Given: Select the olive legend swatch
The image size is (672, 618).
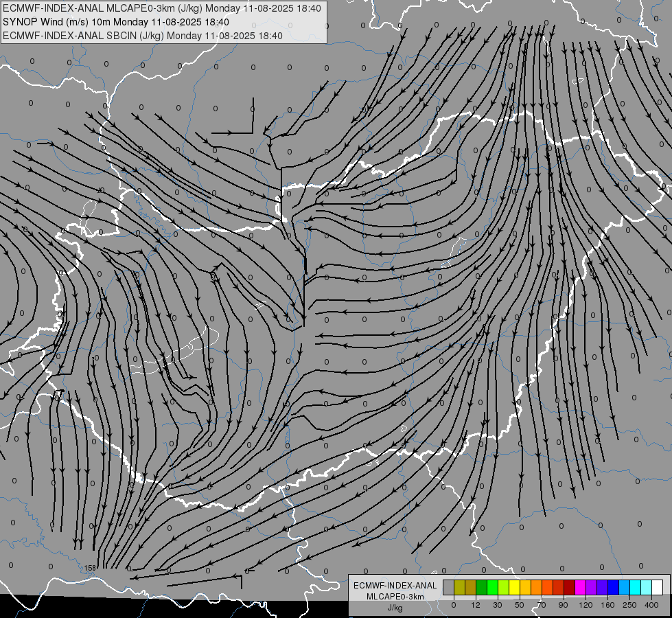Looking at the screenshot, I should 459,587.
